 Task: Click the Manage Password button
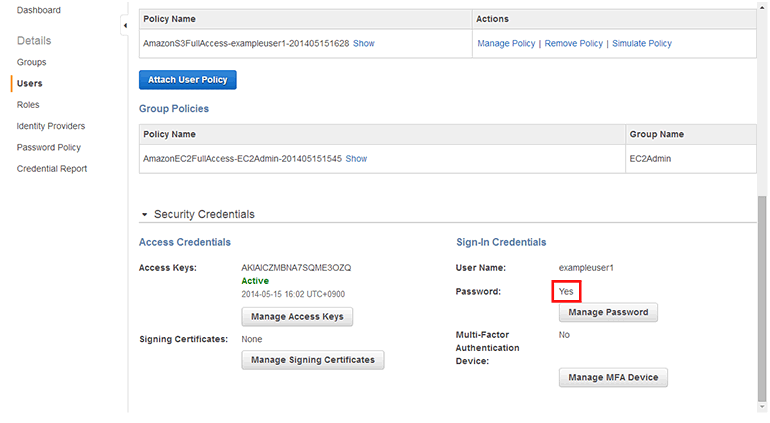[x=608, y=312]
